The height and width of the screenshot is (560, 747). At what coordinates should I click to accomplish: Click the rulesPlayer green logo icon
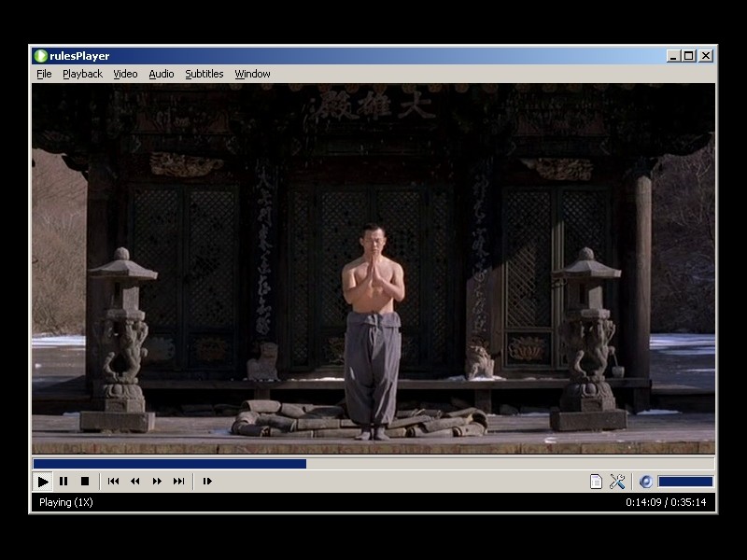pos(40,56)
